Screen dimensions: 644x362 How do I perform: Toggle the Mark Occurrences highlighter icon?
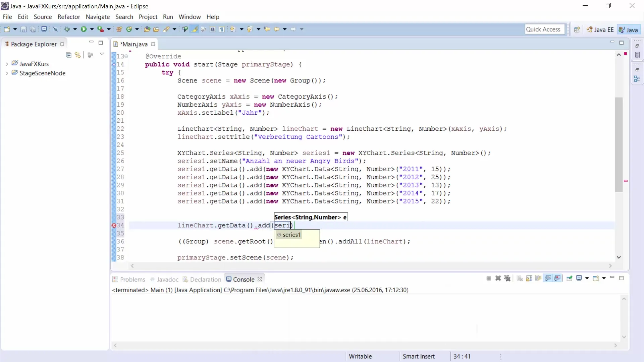tap(194, 29)
